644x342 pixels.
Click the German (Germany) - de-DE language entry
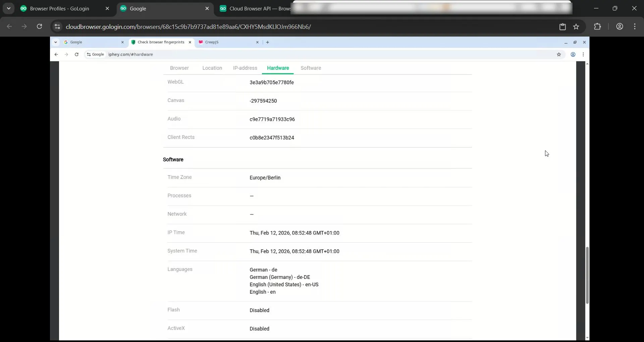[280, 277]
